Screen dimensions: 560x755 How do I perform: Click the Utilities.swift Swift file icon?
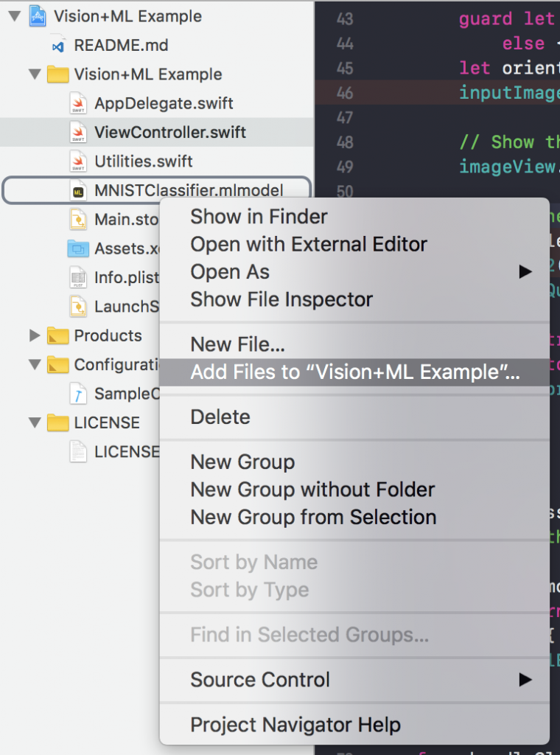tap(78, 161)
